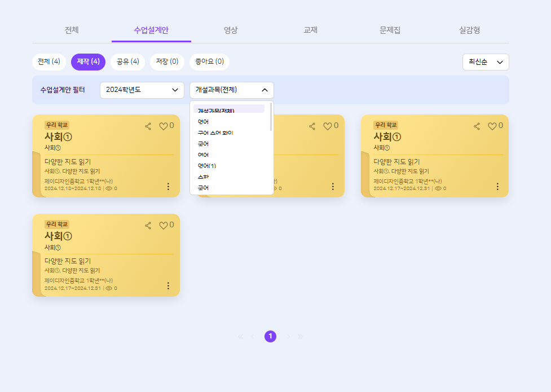
Task: Collapse the 개설과목(전체) dropdown box
Action: coord(232,90)
